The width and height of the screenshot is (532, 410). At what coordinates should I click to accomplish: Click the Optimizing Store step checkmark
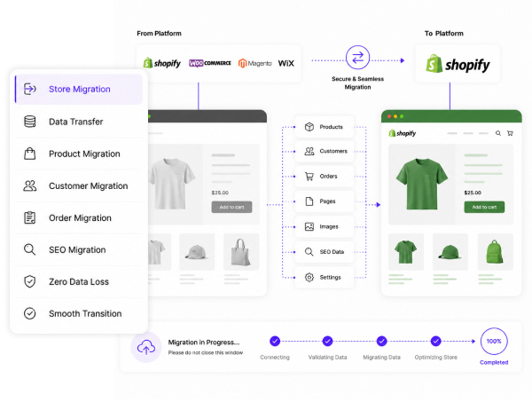[436, 341]
